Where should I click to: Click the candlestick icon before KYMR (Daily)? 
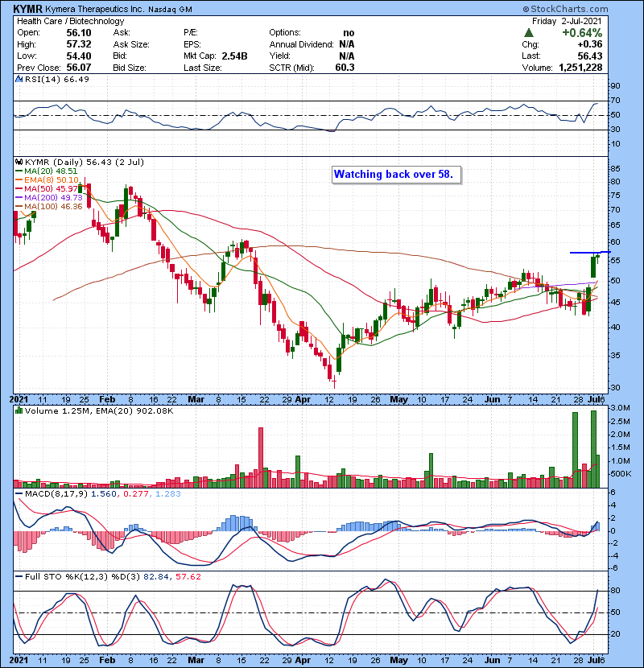pos(19,162)
